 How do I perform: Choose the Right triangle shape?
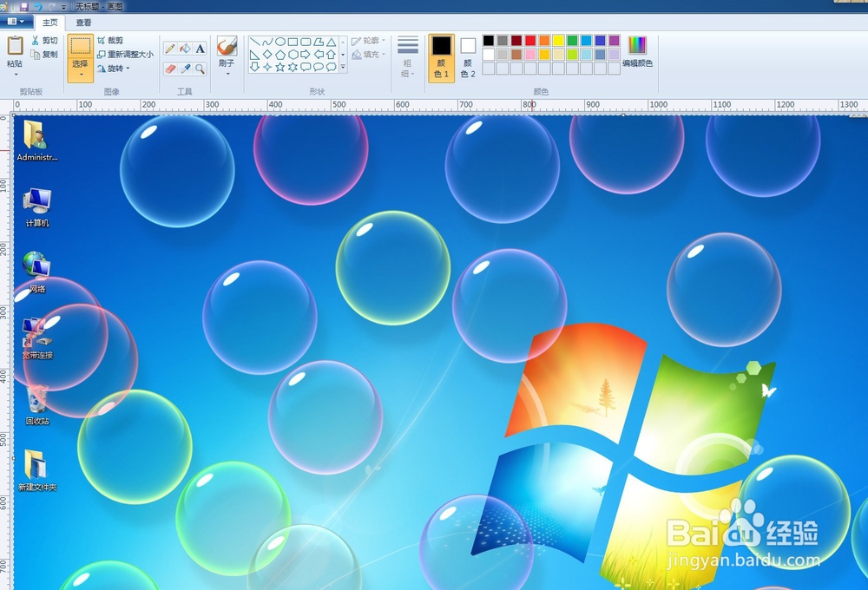(254, 55)
